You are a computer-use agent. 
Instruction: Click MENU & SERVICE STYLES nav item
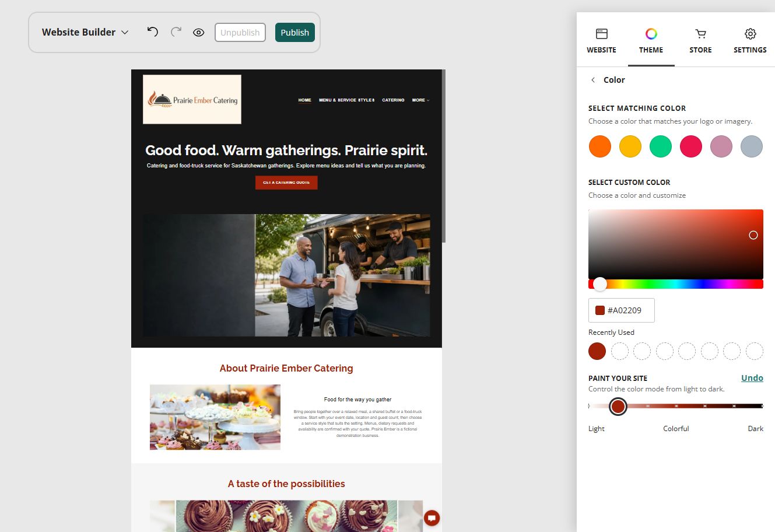click(346, 100)
